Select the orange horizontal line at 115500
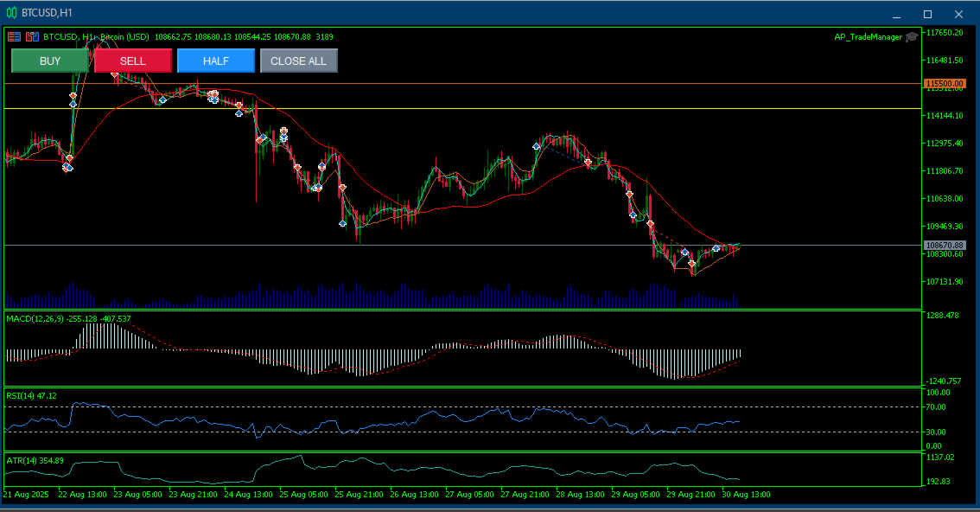980x512 pixels. point(462,83)
